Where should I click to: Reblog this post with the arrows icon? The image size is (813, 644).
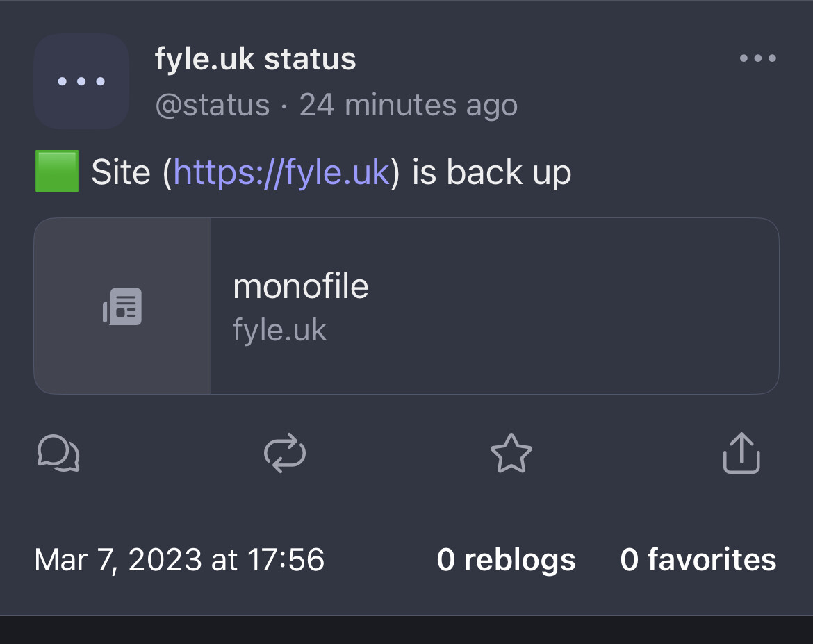point(285,453)
